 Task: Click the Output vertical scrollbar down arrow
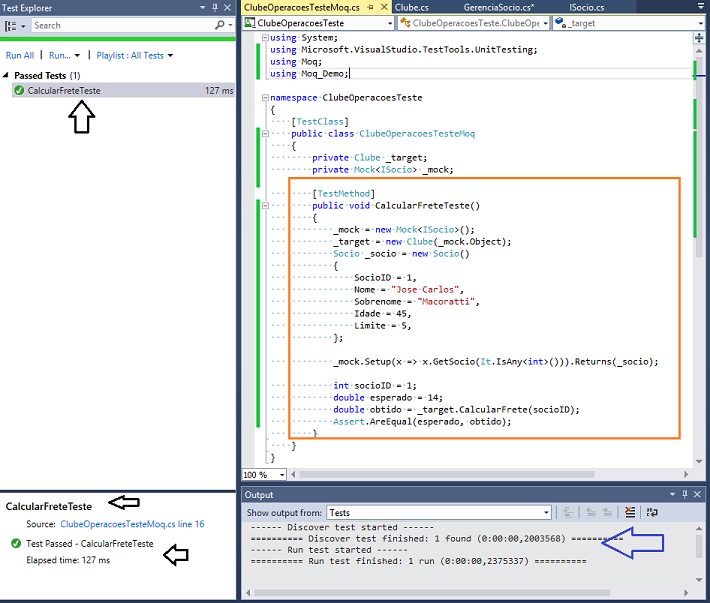(699, 580)
